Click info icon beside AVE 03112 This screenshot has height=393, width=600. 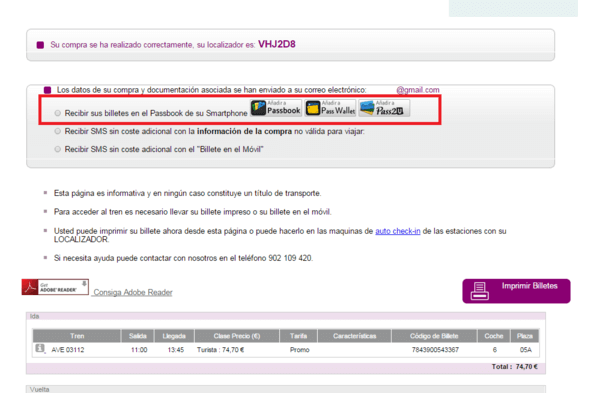pyautogui.click(x=40, y=348)
